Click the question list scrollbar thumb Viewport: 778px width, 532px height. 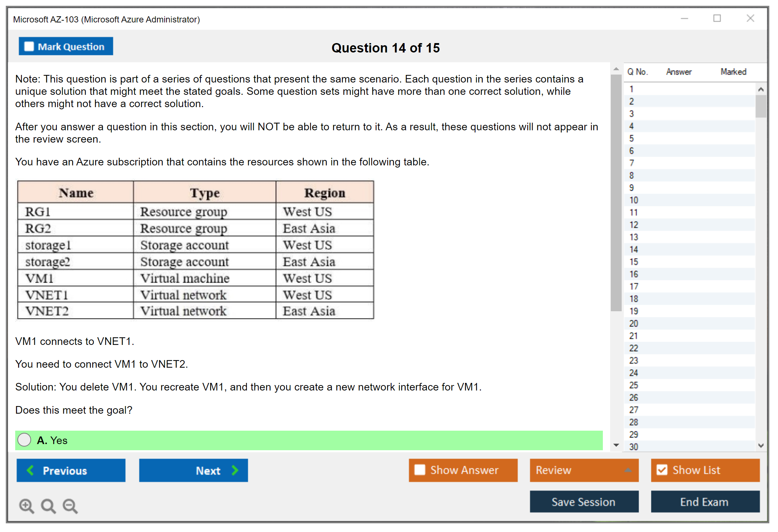tap(761, 106)
